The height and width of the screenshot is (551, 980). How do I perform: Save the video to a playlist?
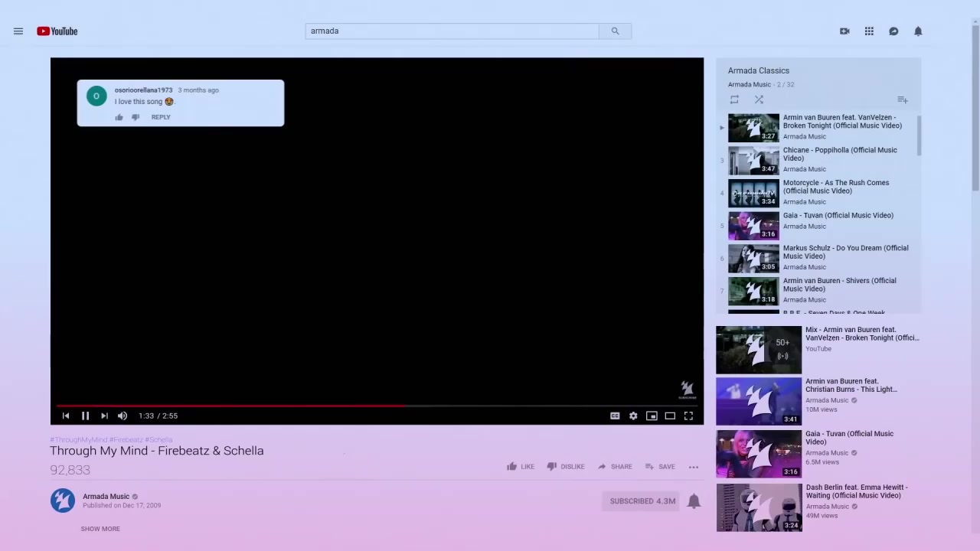tap(660, 467)
